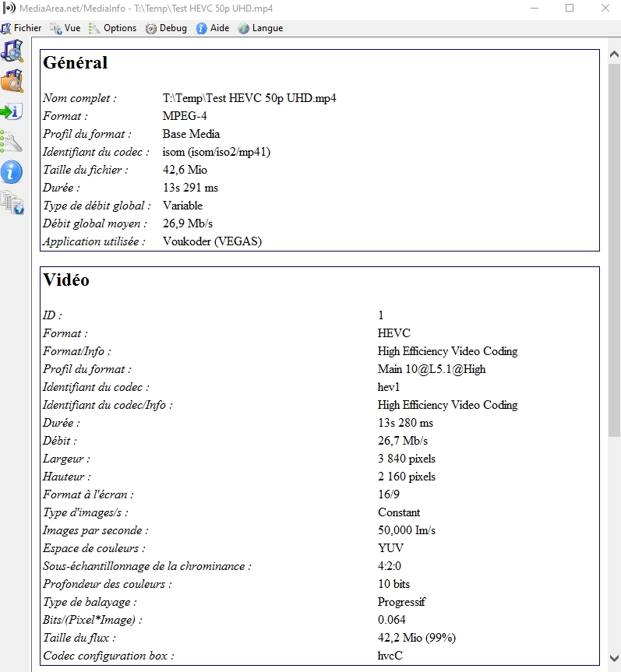621x672 pixels.
Task: Click the 'Taille du fichier :' label
Action: coord(86,171)
